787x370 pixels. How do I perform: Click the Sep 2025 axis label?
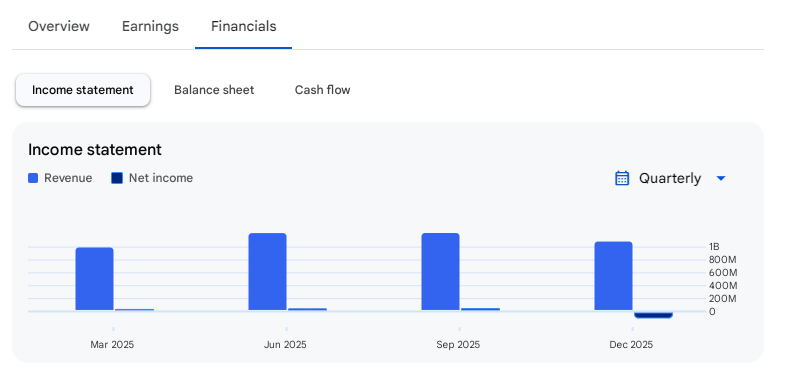(x=458, y=345)
